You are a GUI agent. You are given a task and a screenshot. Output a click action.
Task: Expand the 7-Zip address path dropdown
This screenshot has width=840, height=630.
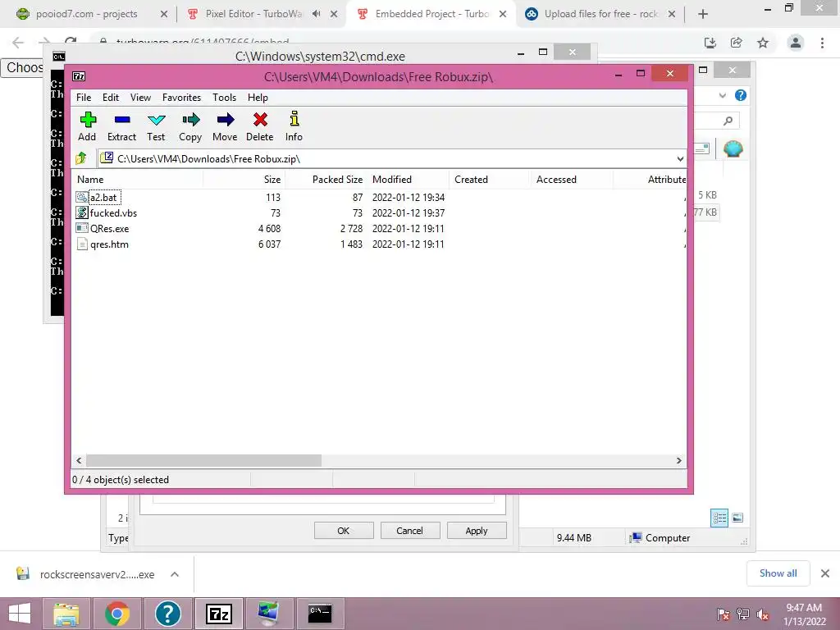[680, 158]
